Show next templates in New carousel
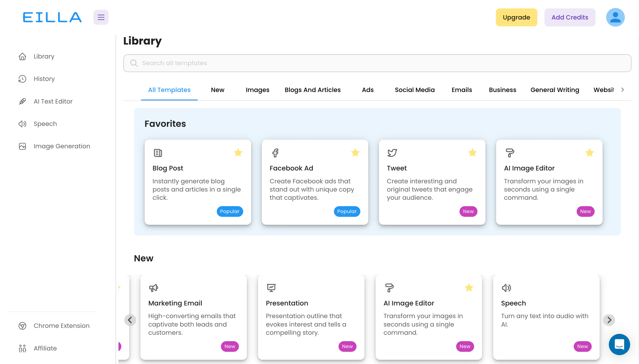The height and width of the screenshot is (364, 639). 609,320
